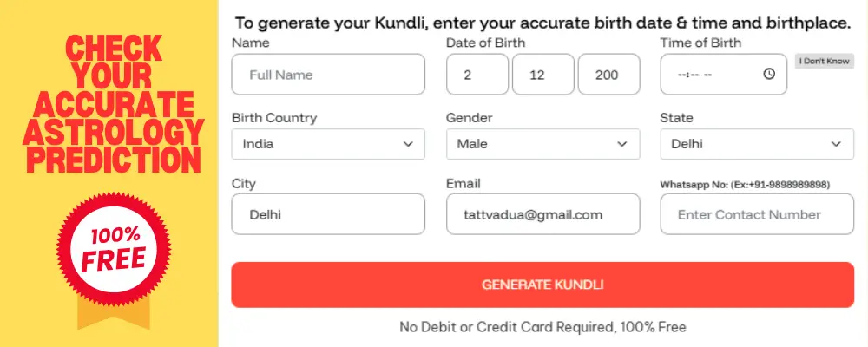Click the Full Name input field
The width and height of the screenshot is (868, 347).
point(328,75)
